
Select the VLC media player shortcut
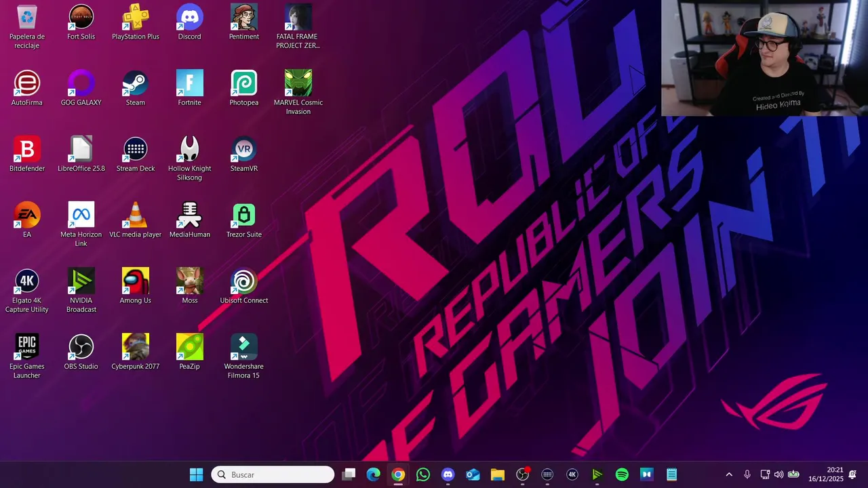click(136, 220)
